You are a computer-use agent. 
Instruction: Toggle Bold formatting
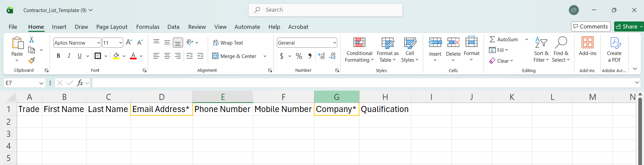pos(58,56)
